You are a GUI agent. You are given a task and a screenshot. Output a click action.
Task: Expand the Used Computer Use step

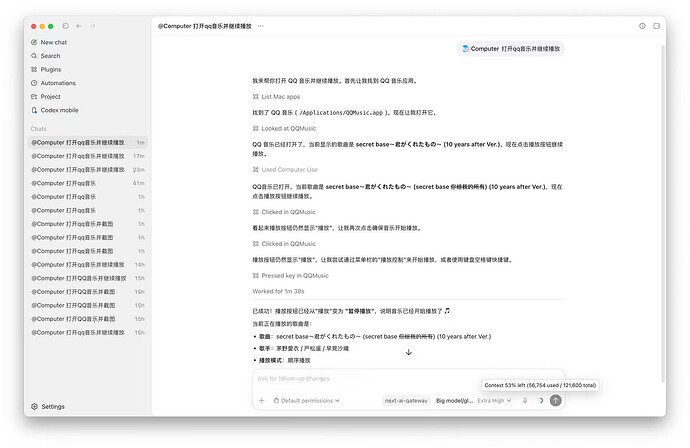tap(285, 170)
